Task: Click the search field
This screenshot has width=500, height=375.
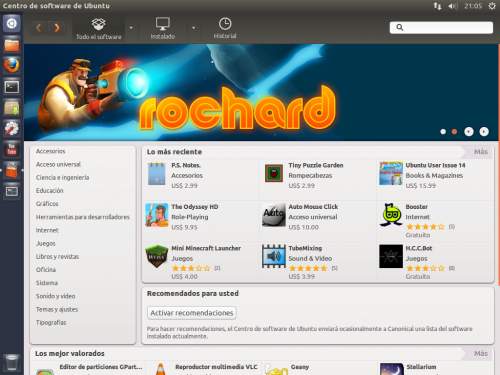Action: (441, 27)
